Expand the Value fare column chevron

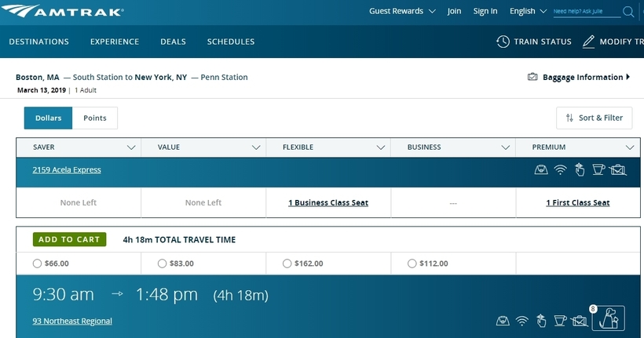pos(256,147)
